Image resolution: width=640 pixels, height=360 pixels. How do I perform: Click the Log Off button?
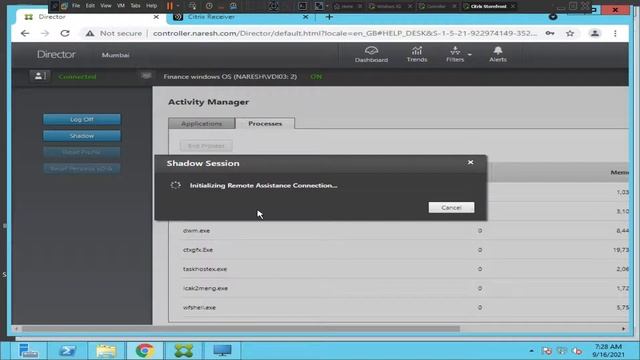click(x=82, y=119)
